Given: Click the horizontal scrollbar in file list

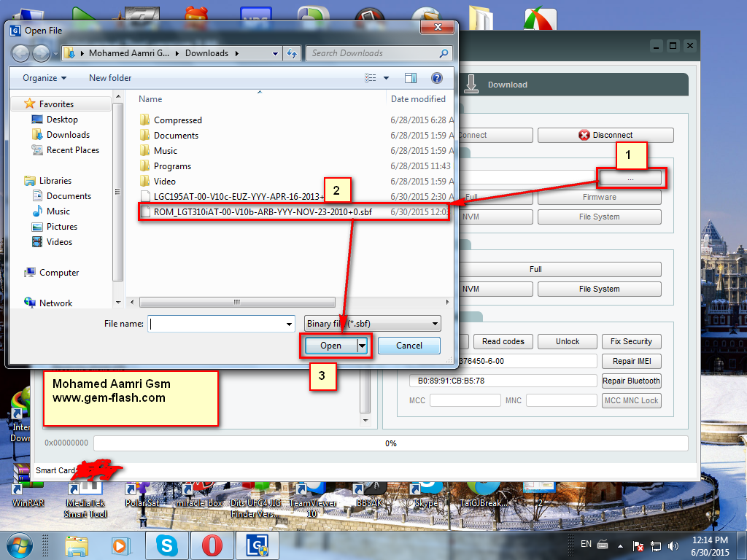Looking at the screenshot, I should point(237,302).
